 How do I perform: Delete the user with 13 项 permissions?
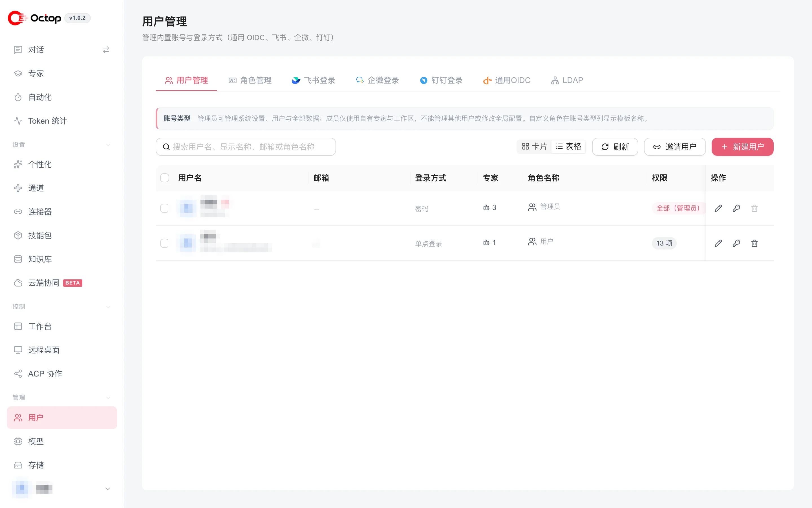[x=754, y=243]
